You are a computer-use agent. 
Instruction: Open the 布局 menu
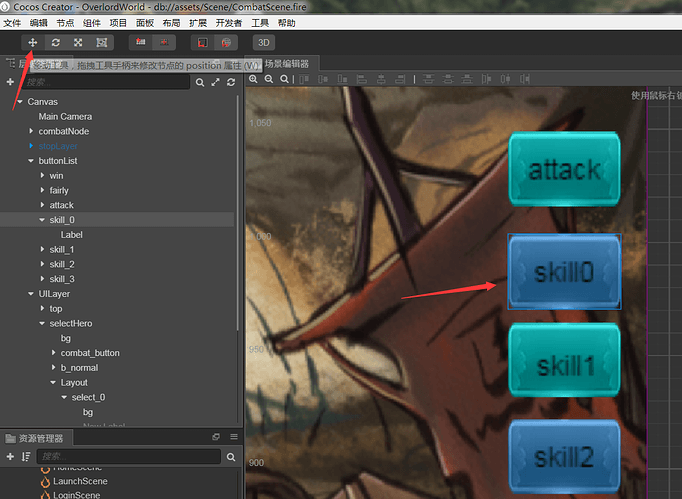pos(171,23)
